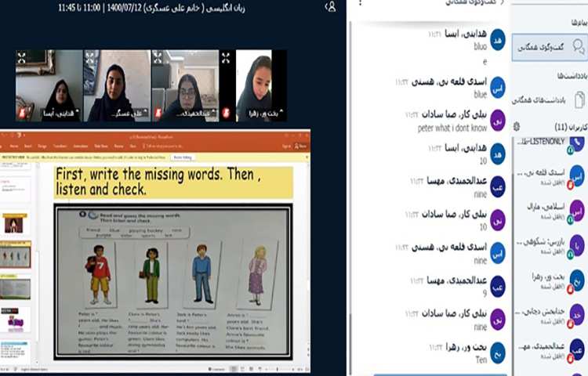Fullscreen the عبدالحمیدی webcam tile

coord(158,57)
